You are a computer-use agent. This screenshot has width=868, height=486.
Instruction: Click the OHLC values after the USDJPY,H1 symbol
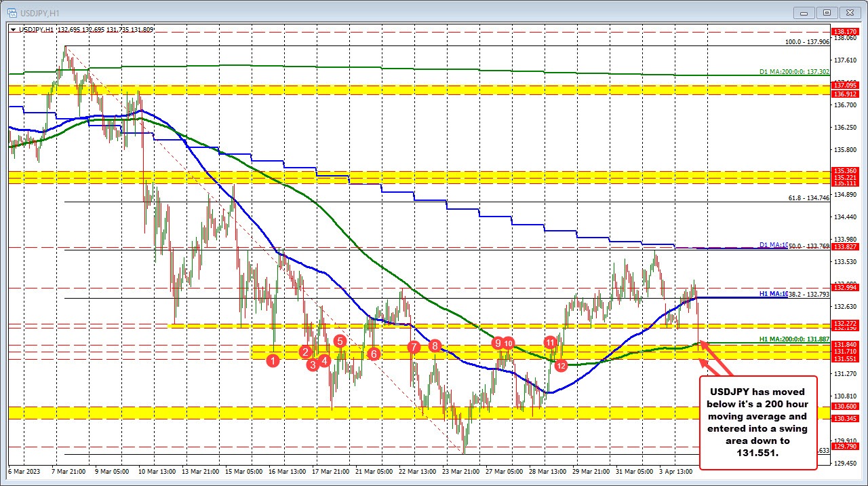pos(106,29)
